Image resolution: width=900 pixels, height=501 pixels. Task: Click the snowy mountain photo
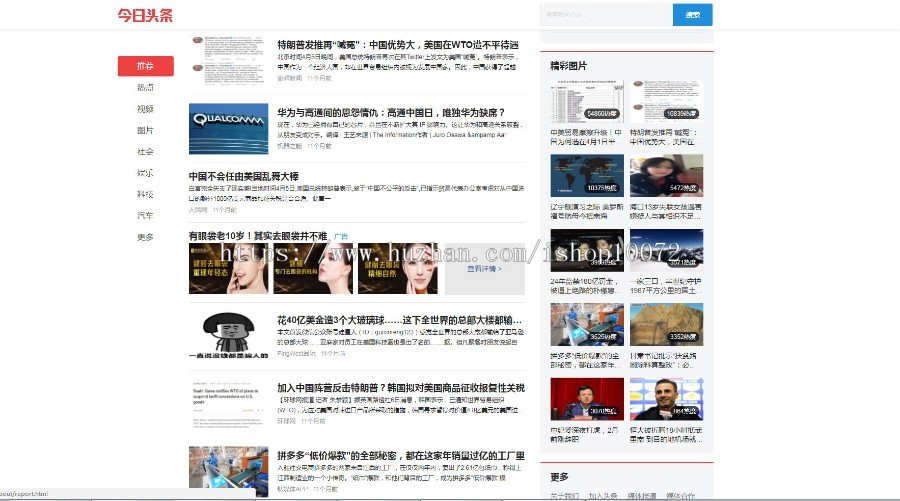(x=666, y=250)
